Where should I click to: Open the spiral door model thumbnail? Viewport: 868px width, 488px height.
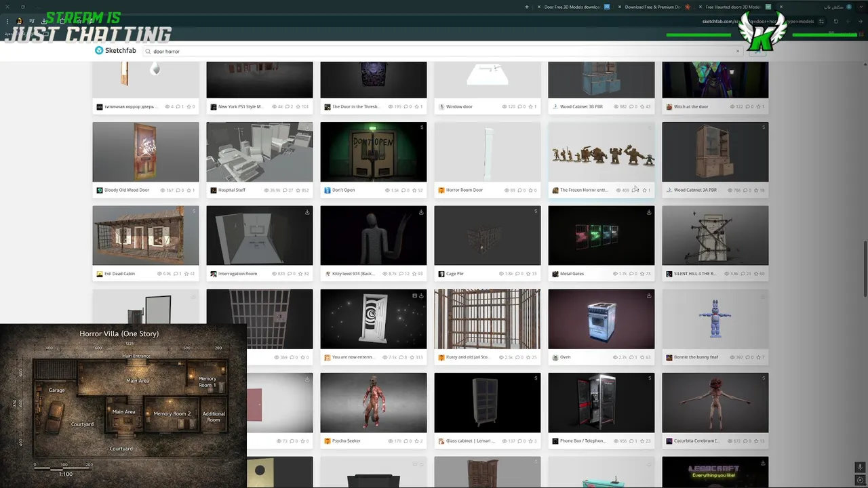tap(374, 319)
